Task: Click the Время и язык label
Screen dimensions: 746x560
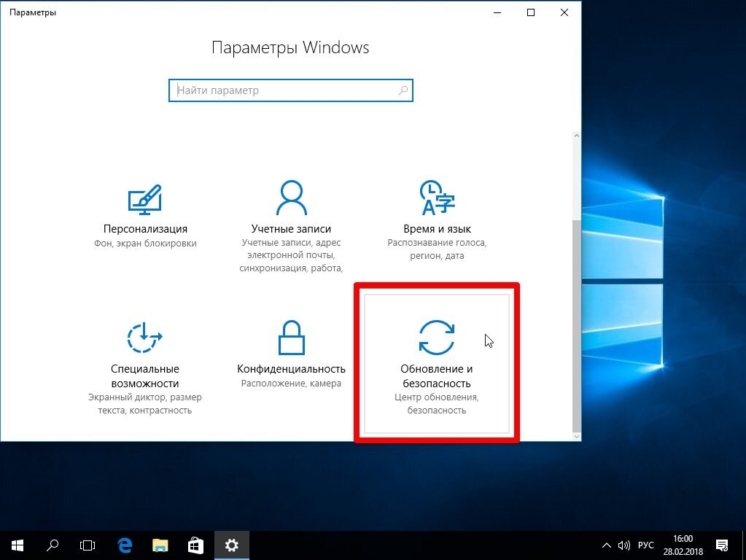Action: 438,229
